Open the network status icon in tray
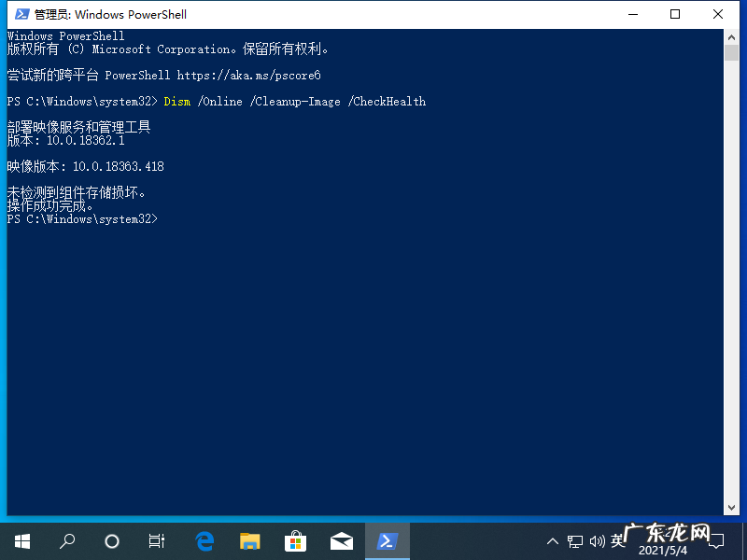This screenshot has width=747, height=560. click(575, 540)
